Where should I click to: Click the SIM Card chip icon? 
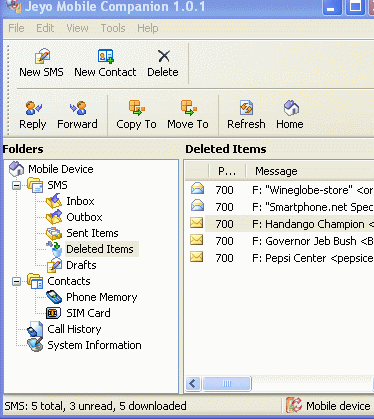click(x=54, y=313)
